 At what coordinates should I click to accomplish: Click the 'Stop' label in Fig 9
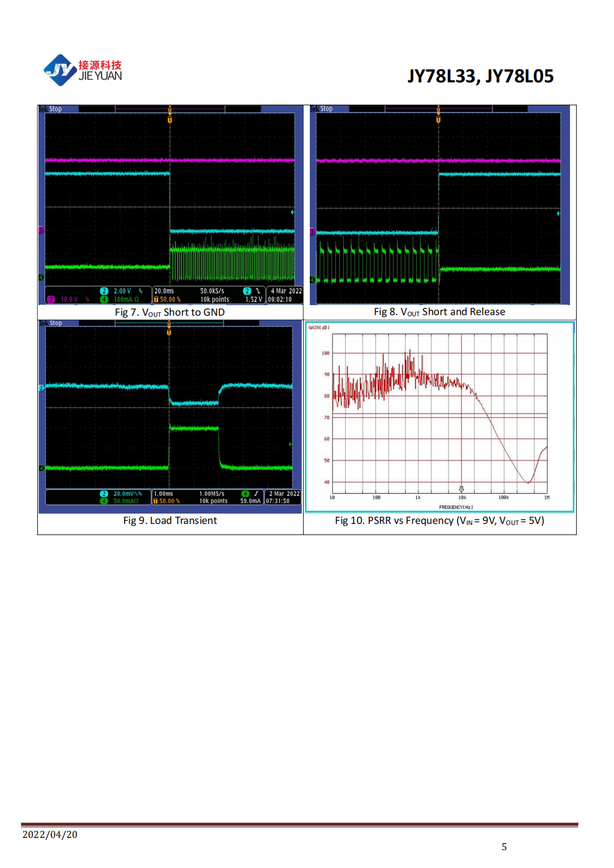[x=56, y=323]
